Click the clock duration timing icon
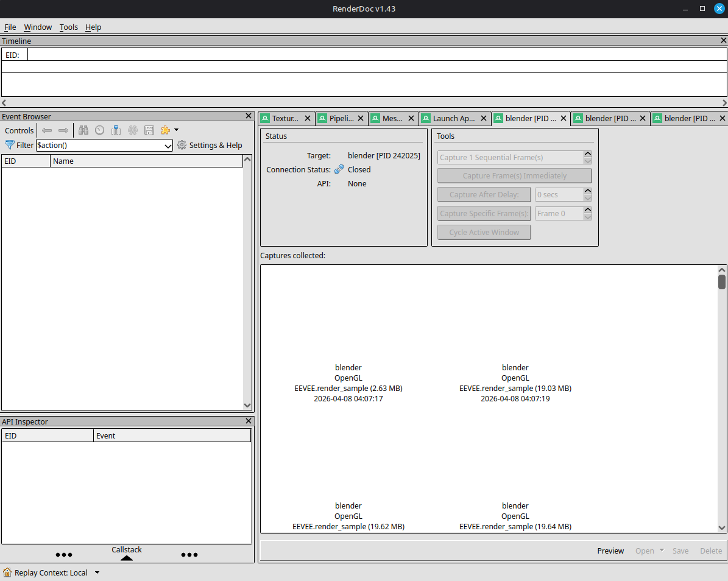 tap(100, 130)
